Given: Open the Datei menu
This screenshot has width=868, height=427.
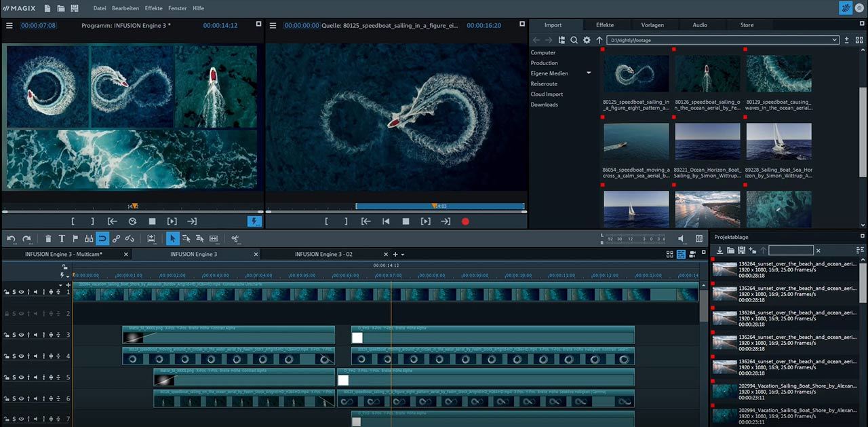Looking at the screenshot, I should pyautogui.click(x=99, y=8).
